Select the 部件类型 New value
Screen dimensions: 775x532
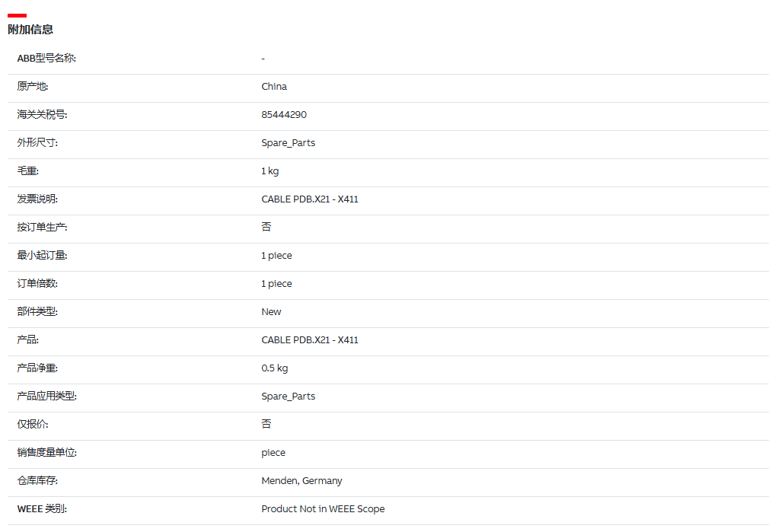[x=271, y=312]
